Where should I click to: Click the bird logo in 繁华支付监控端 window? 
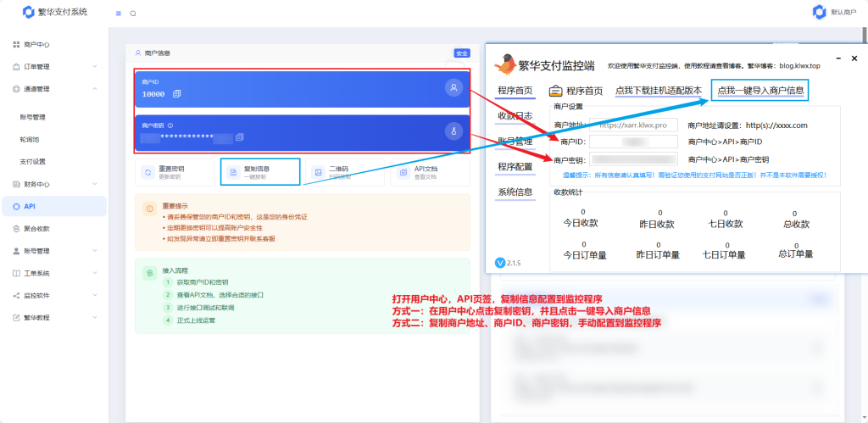504,64
